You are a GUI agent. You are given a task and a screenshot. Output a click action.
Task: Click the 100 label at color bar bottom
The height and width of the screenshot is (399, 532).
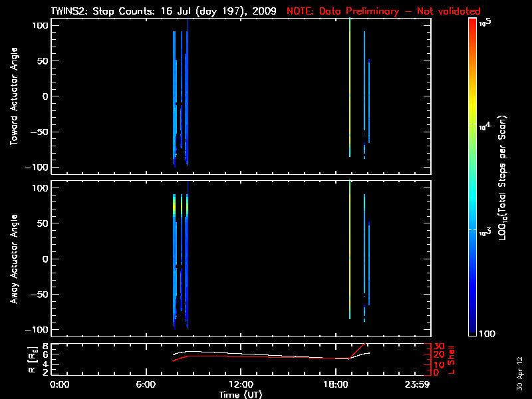click(x=489, y=333)
